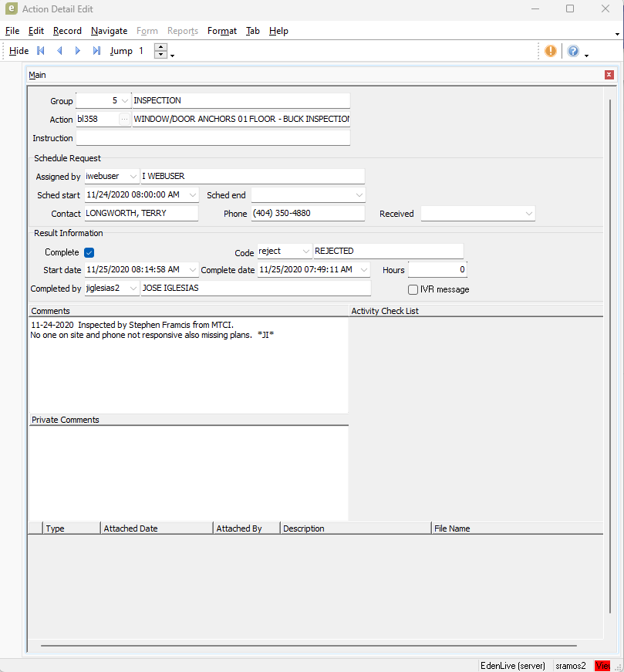Open the blue help icon
This screenshot has width=624, height=672.
pos(573,51)
